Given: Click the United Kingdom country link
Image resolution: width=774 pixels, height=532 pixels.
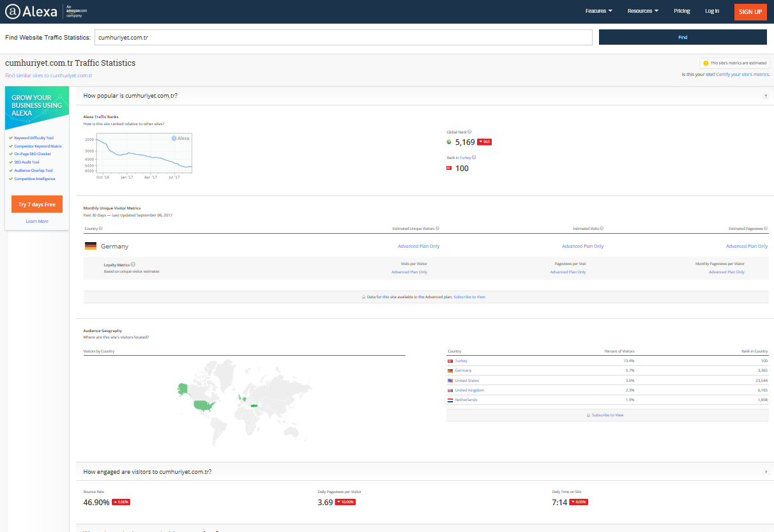Looking at the screenshot, I should click(x=469, y=390).
